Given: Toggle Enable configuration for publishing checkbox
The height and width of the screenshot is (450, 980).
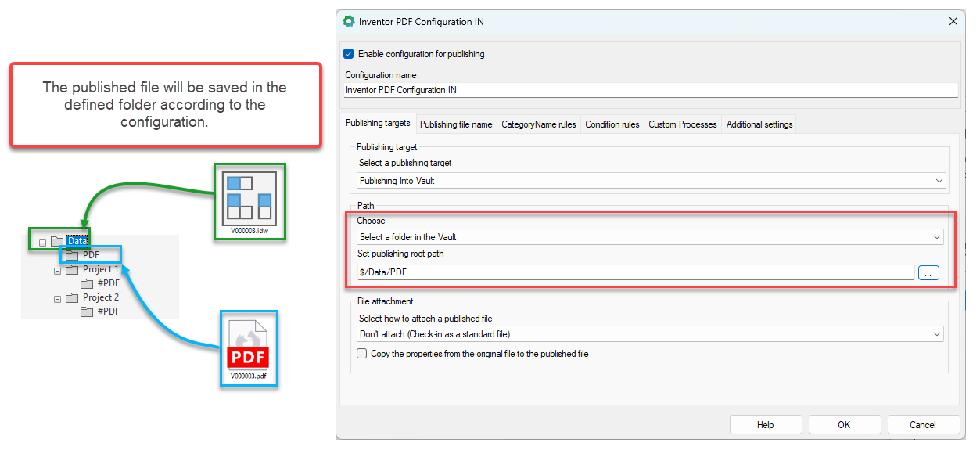Looking at the screenshot, I should pos(349,54).
